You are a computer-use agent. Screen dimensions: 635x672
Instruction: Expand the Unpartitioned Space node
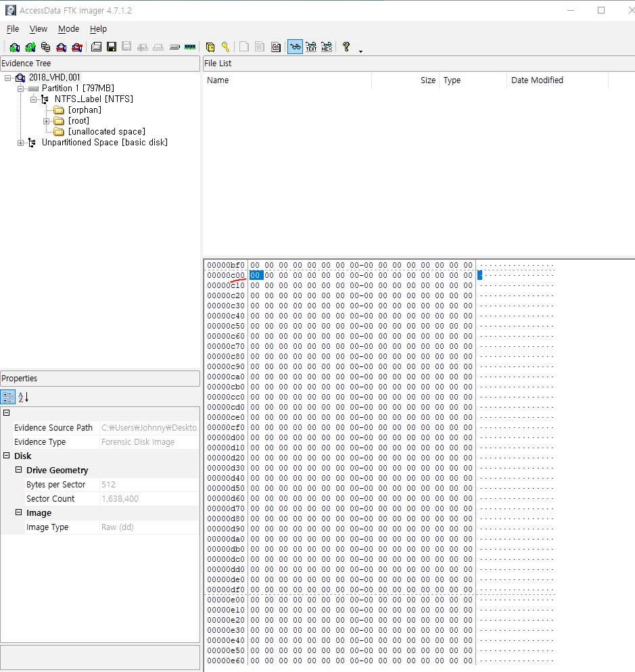click(x=20, y=143)
